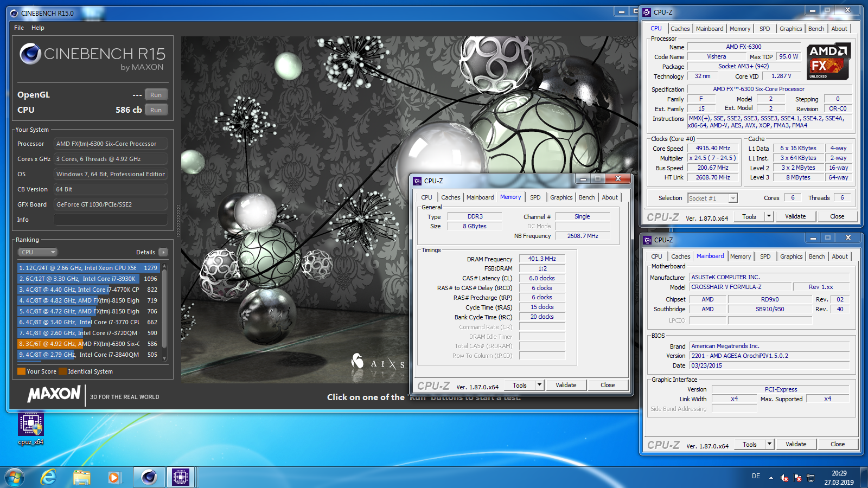
Task: Click the Cinebench title bar icon
Action: coord(14,13)
